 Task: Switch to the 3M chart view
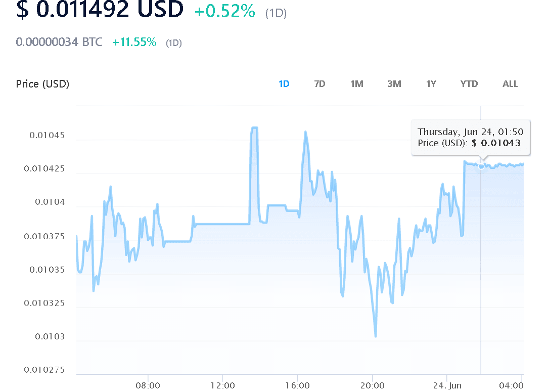click(x=394, y=84)
